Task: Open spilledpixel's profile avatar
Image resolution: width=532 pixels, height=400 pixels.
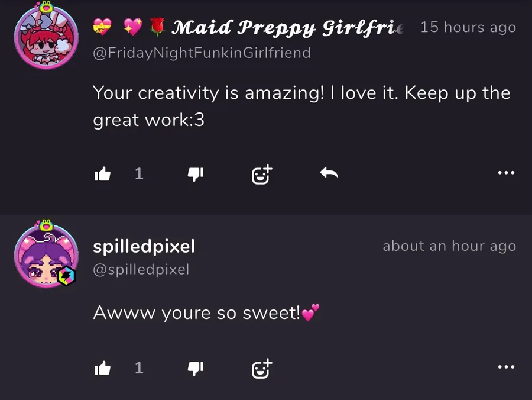Action: click(47, 254)
